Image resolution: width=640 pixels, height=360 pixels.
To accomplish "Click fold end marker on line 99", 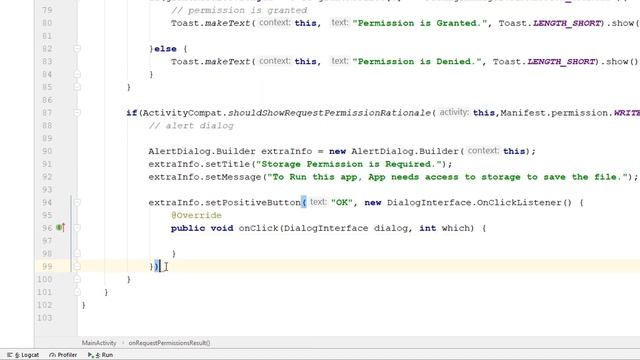I will click(x=77, y=266).
